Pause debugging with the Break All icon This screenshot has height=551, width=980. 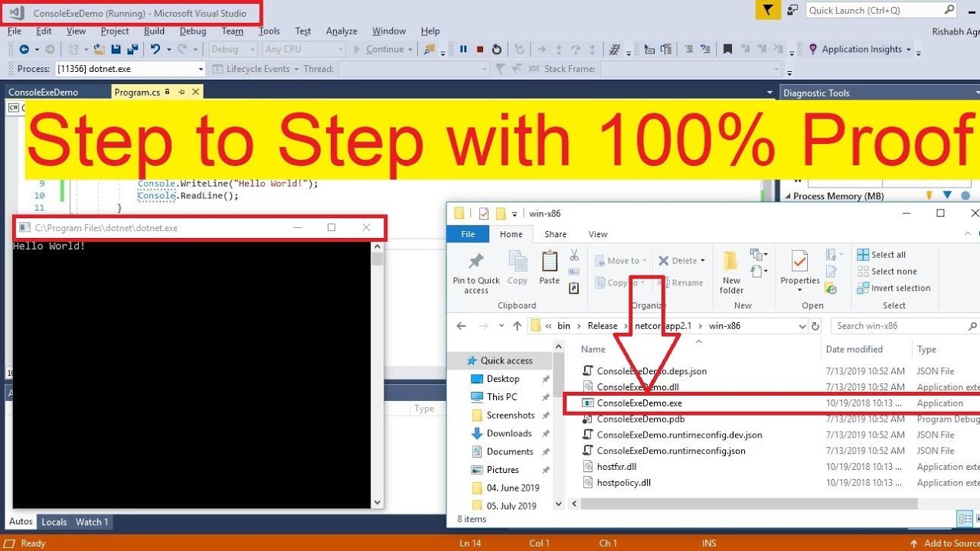pos(463,49)
